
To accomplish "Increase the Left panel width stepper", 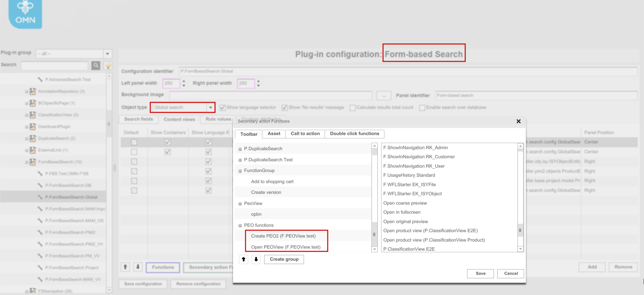I will 184,81.
